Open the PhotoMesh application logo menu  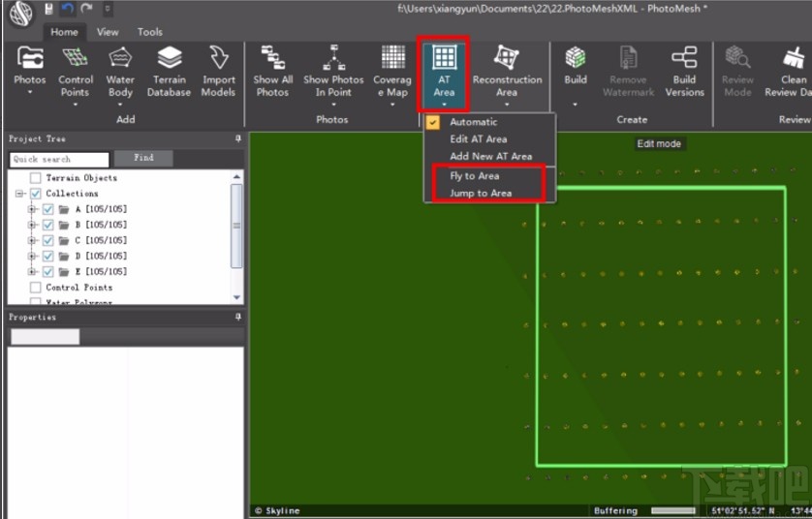[x=20, y=13]
